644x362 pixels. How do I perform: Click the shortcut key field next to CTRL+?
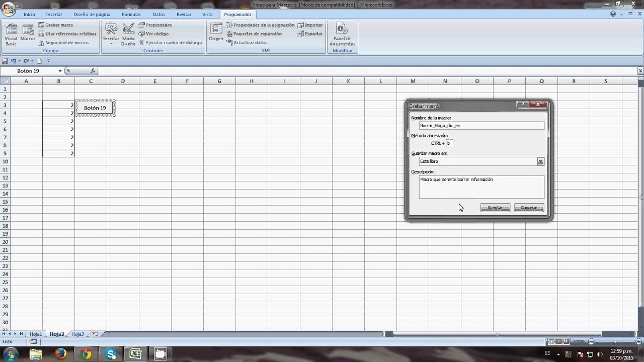449,143
